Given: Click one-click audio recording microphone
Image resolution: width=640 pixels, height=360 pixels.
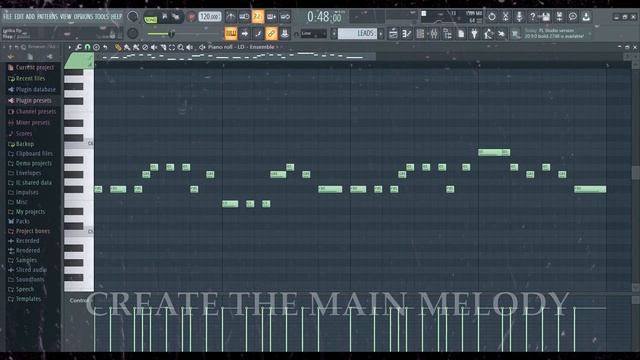Looking at the screenshot, I should coord(519,17).
